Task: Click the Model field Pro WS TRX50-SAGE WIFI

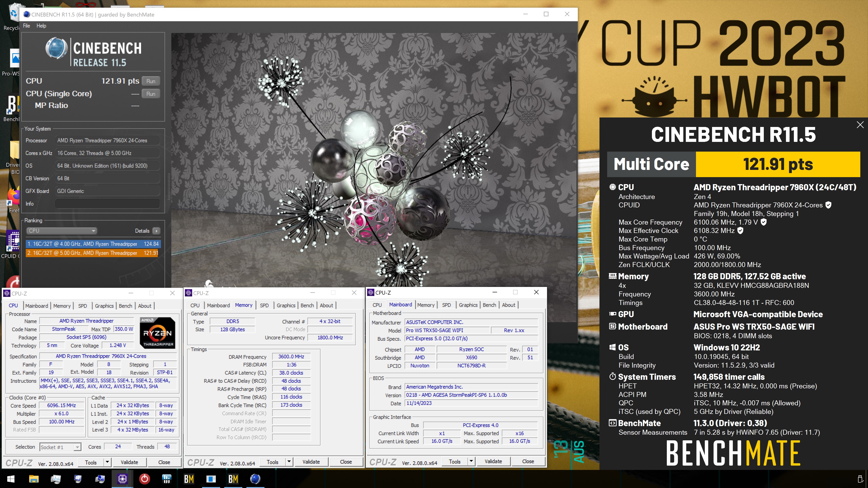Action: click(447, 330)
